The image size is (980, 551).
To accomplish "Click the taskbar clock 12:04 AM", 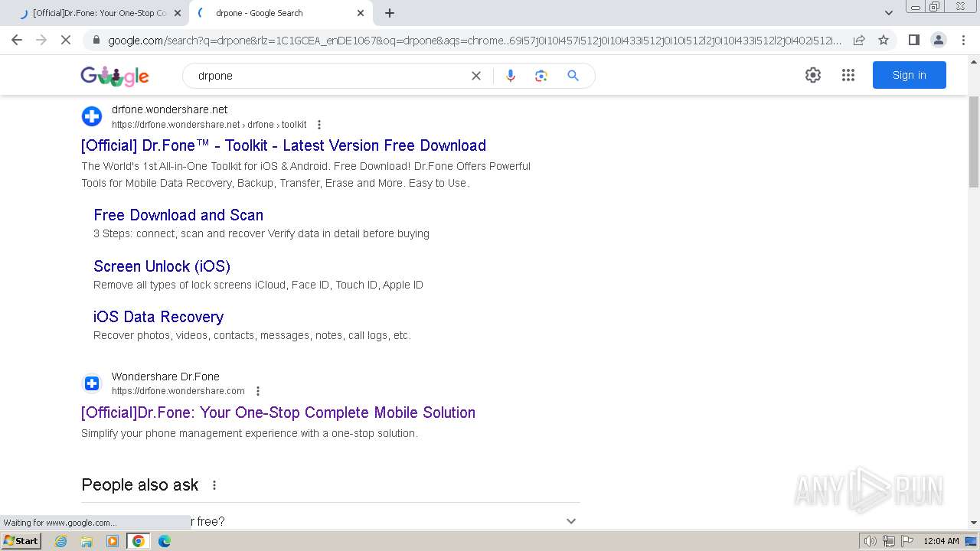I will click(x=941, y=541).
